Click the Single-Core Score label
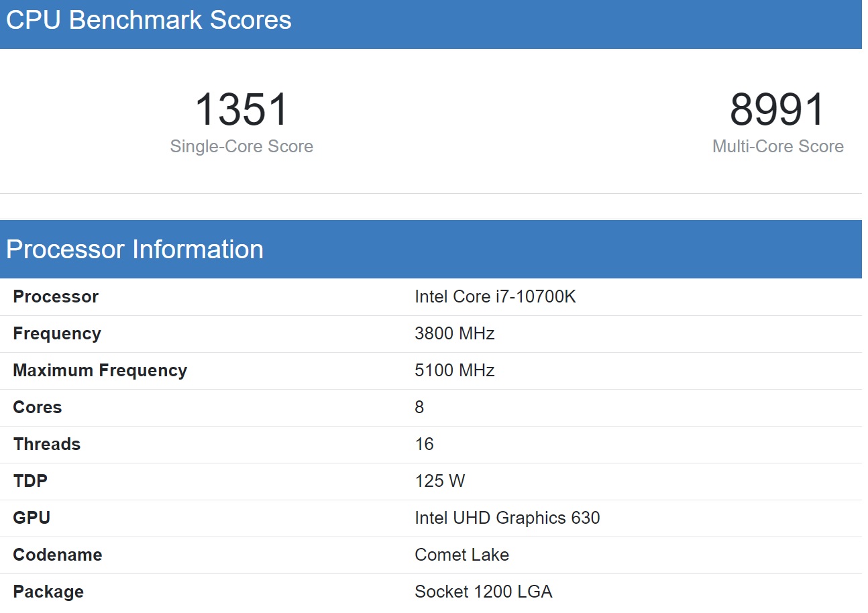 241,146
